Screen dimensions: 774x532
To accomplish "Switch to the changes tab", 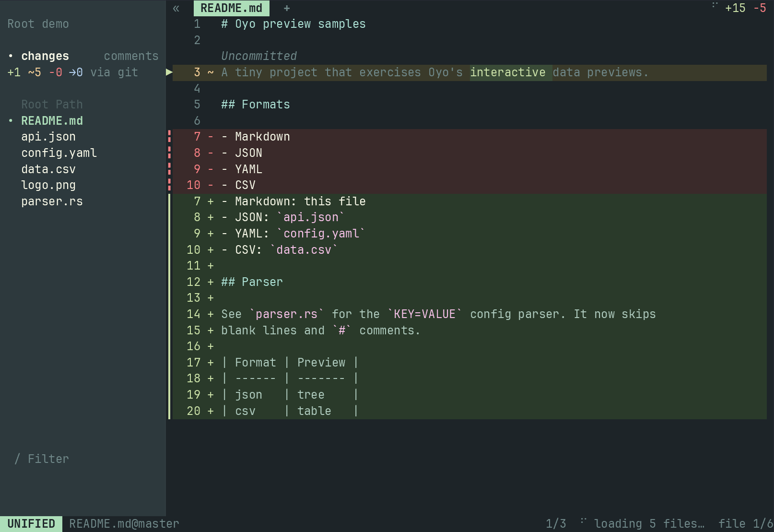I will point(45,56).
